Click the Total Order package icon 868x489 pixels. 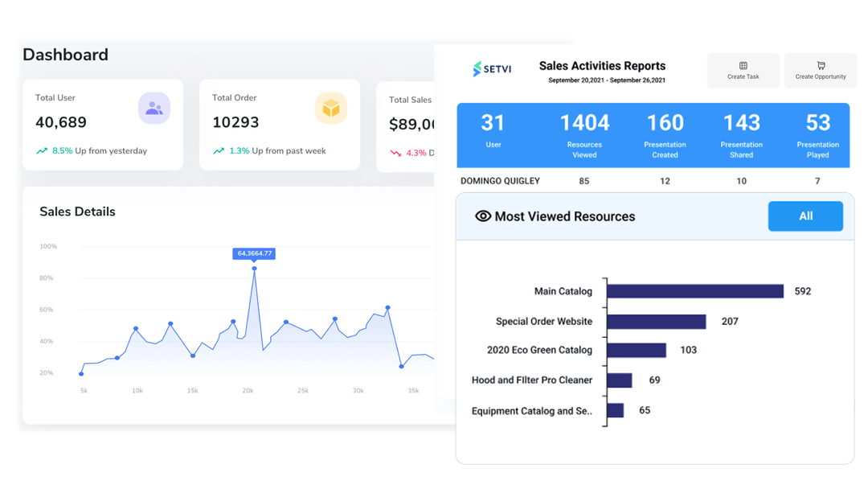pos(331,108)
